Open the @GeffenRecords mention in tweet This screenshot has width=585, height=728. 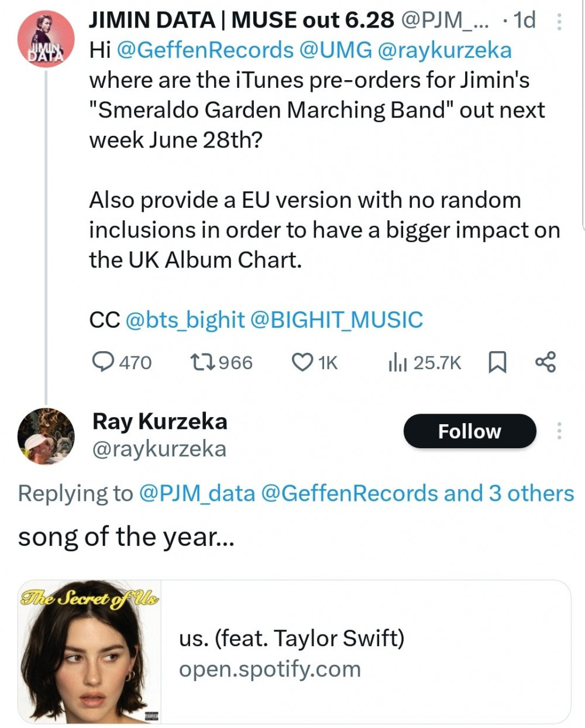click(205, 50)
